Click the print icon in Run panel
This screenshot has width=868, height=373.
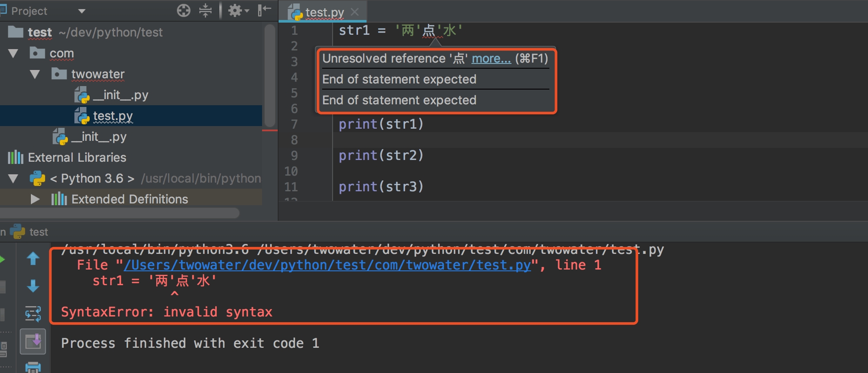tap(33, 367)
